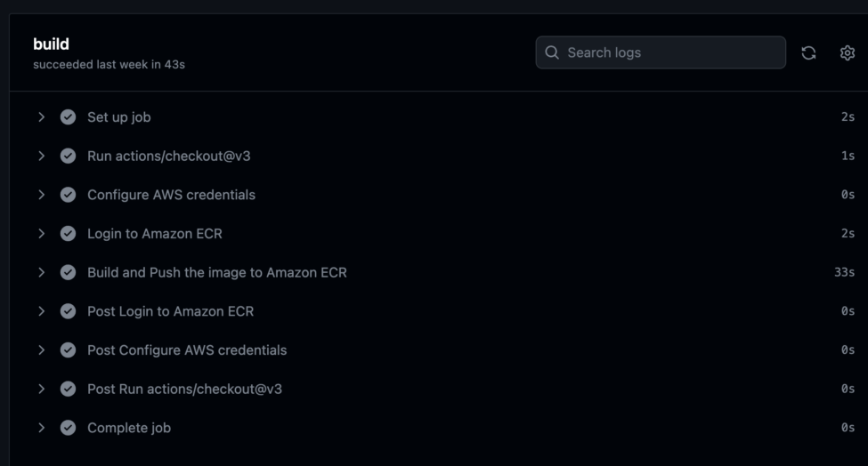Expand Post Login to Amazon ECR chevron
Image resolution: width=868 pixels, height=466 pixels.
(42, 311)
